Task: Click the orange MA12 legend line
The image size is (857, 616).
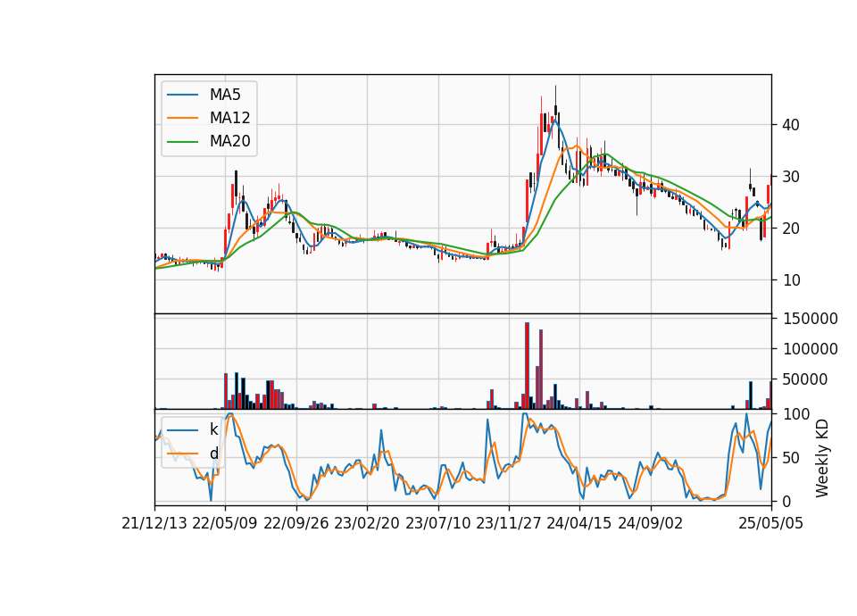Action: click(182, 118)
